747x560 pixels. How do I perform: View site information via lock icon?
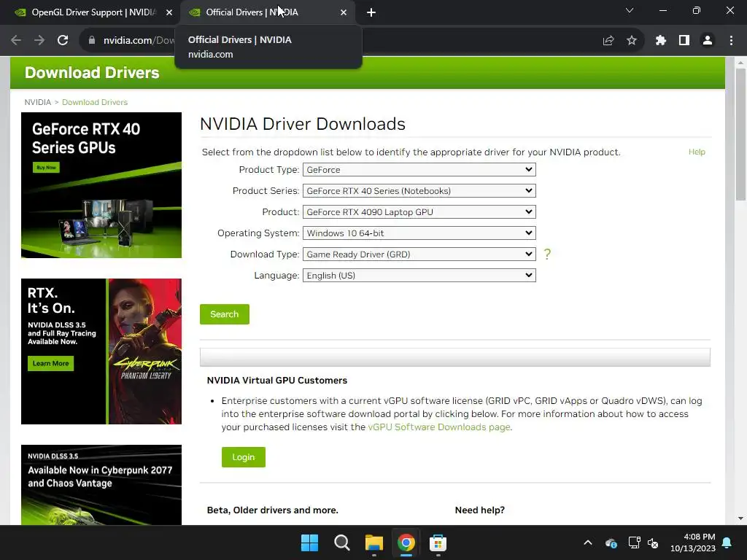tap(92, 41)
